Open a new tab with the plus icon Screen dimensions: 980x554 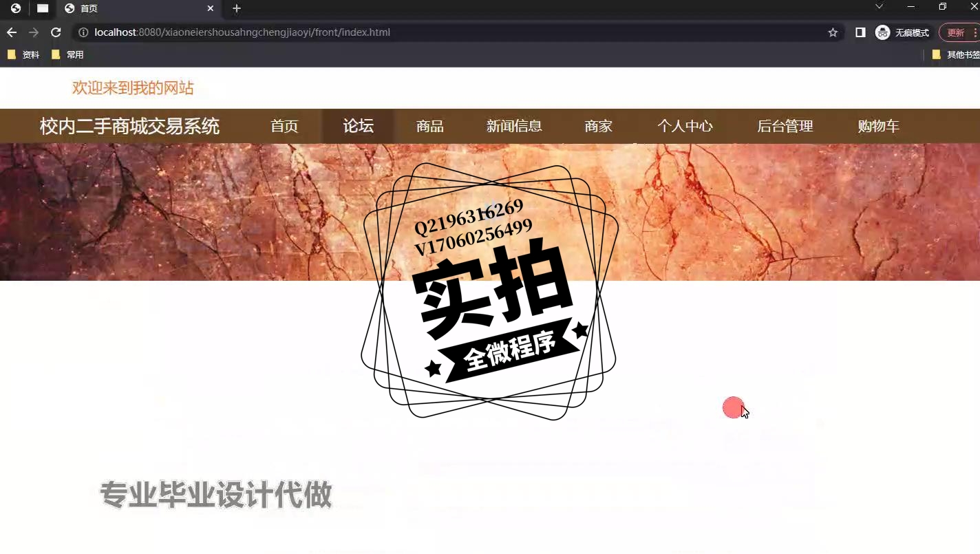click(237, 8)
